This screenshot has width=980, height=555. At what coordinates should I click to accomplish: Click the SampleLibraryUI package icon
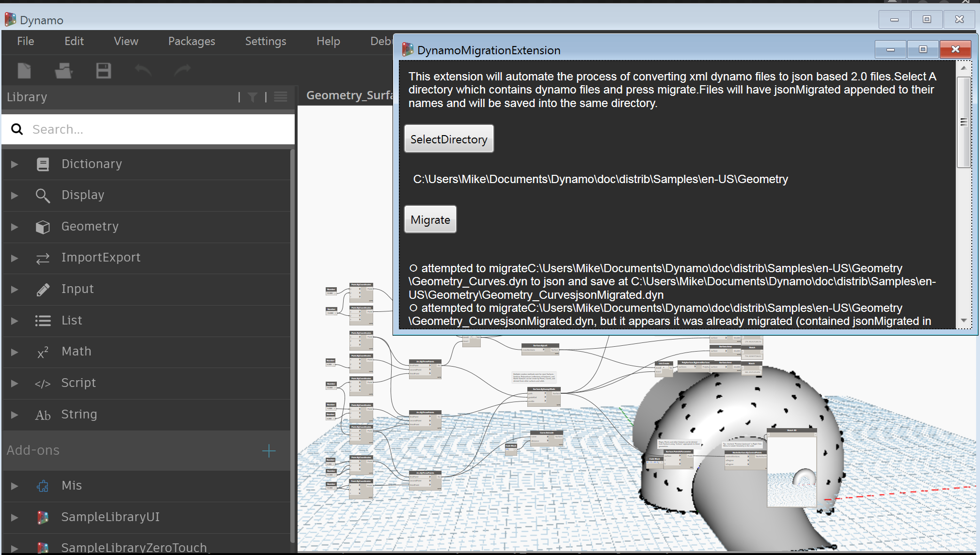tap(43, 517)
